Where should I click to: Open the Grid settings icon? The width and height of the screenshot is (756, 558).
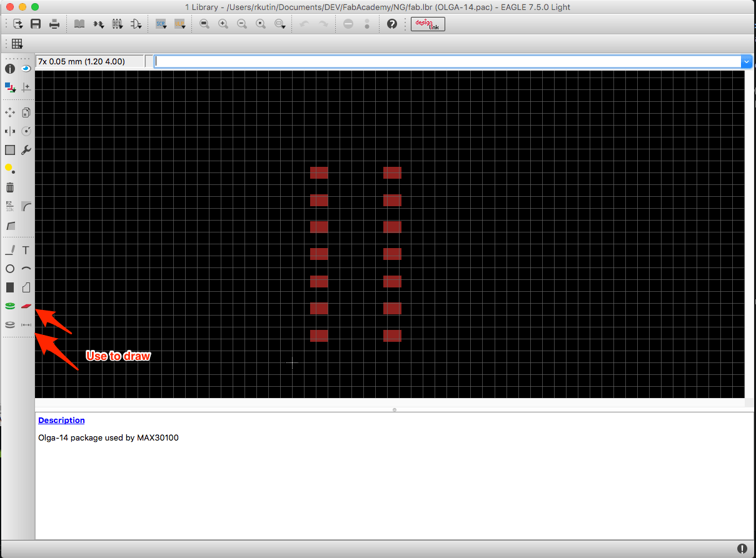point(17,44)
